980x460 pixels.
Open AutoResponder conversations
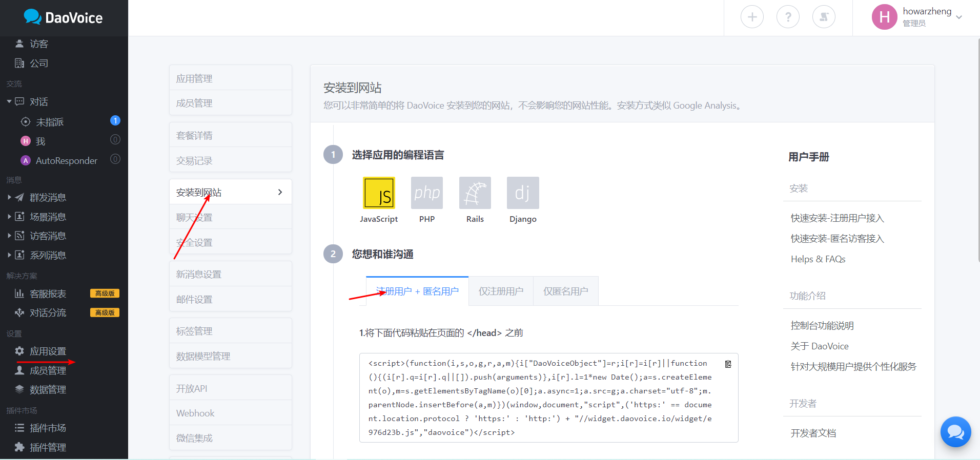tap(67, 161)
